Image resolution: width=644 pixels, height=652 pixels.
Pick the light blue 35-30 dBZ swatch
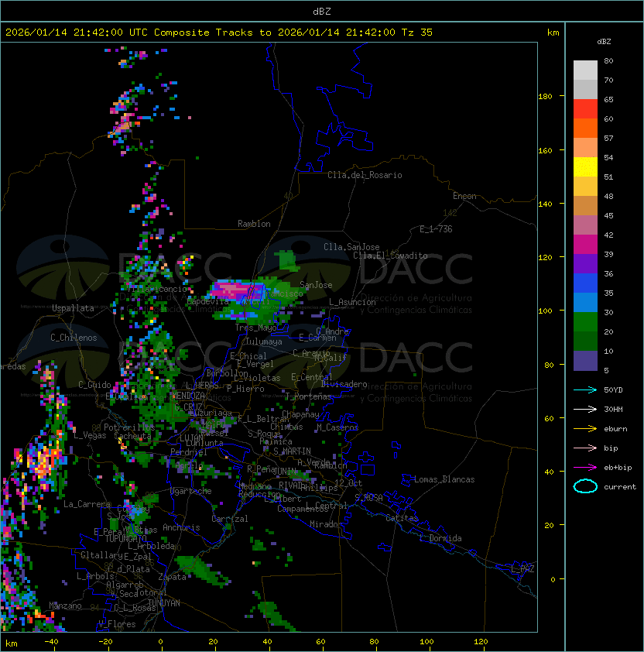tap(585, 303)
